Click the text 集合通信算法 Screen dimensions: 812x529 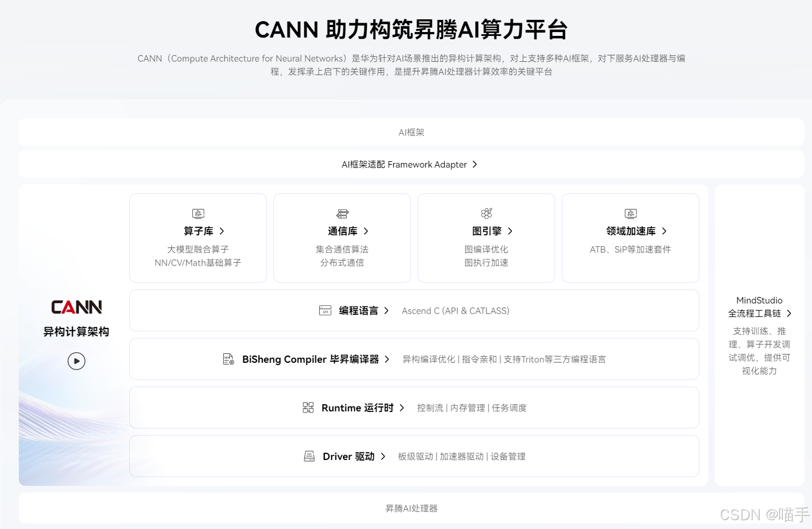[x=342, y=250]
